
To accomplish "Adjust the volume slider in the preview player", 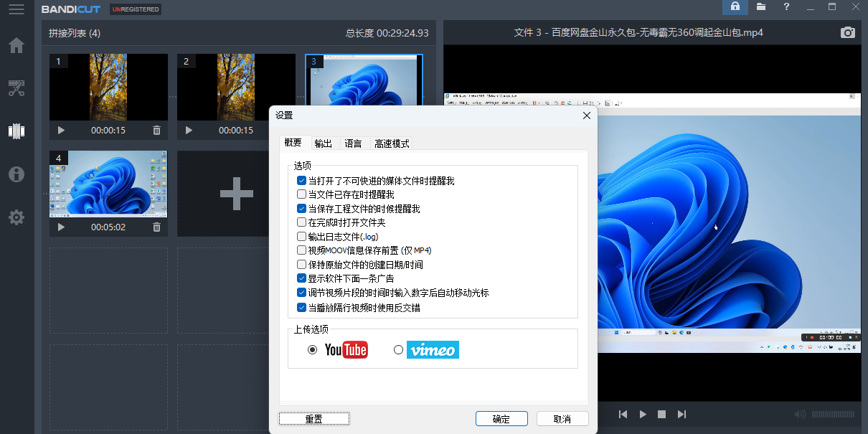I will tap(834, 414).
